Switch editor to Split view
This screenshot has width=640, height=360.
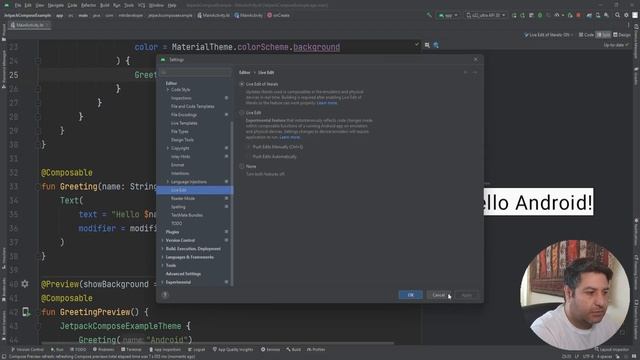coord(603,35)
